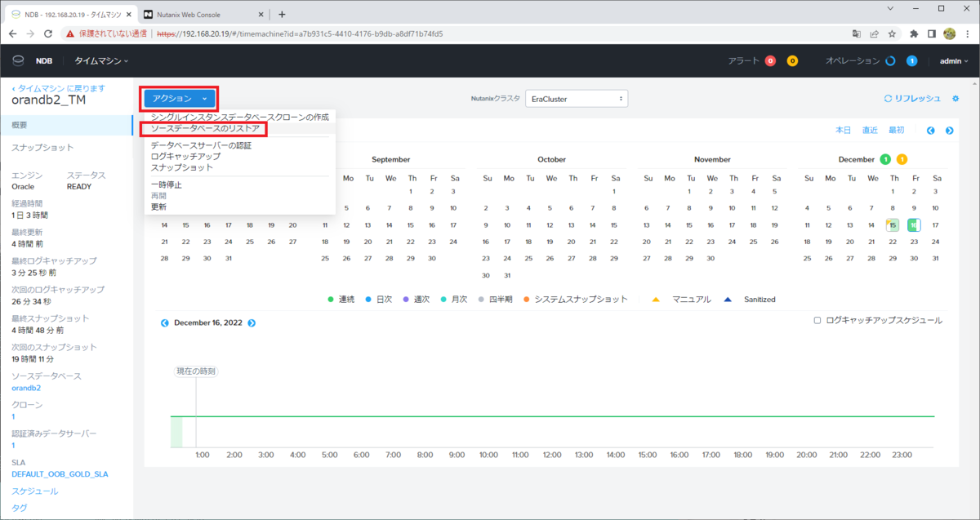Select ソースデータベースのリストア from the menu

(x=206, y=129)
